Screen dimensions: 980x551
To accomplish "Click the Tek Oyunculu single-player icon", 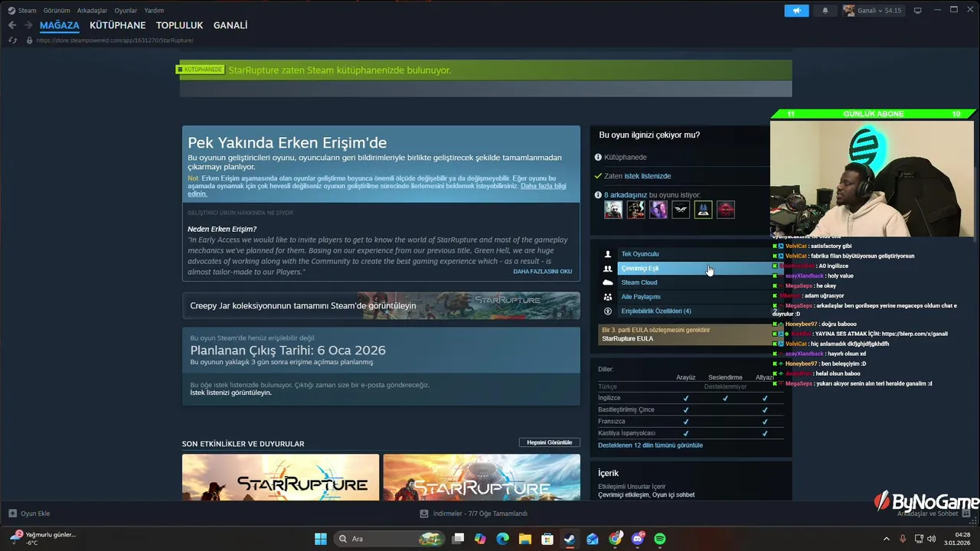I will click(608, 254).
